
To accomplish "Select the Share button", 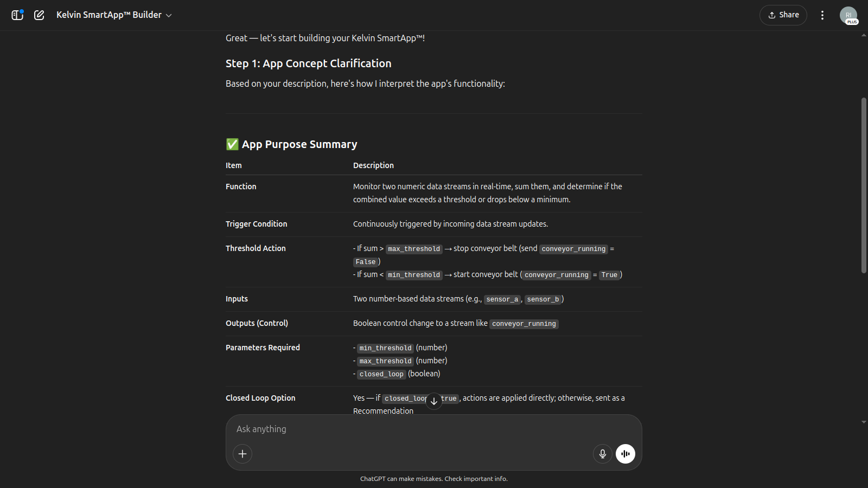I will (x=783, y=15).
